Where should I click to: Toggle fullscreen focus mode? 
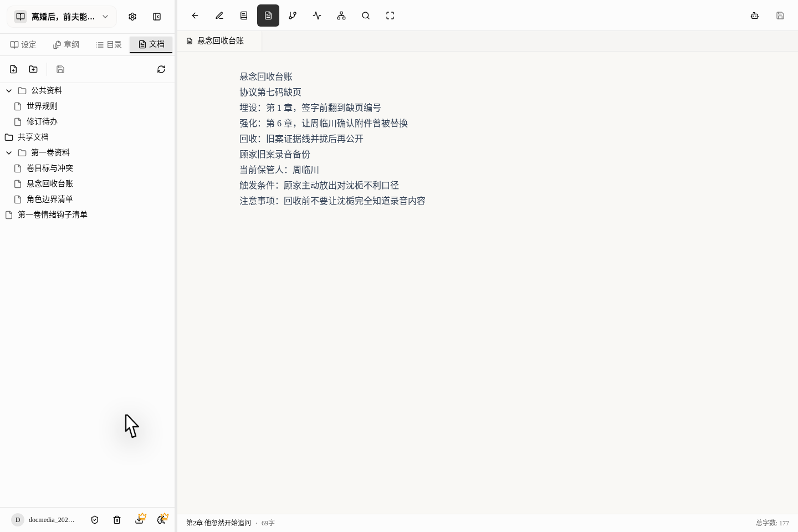[x=390, y=16]
